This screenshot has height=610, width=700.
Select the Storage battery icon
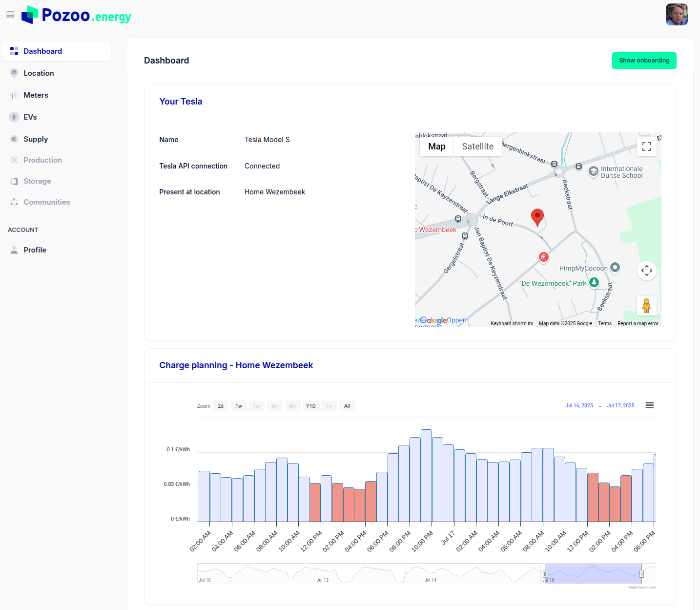click(14, 181)
